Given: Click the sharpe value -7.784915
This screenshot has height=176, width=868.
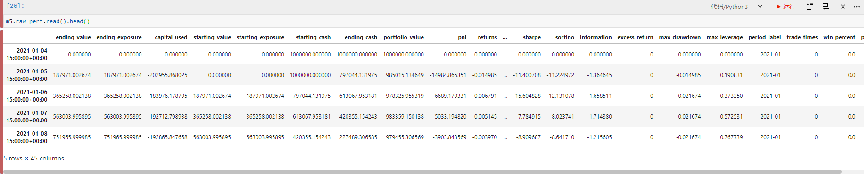Looking at the screenshot, I should pos(528,117).
